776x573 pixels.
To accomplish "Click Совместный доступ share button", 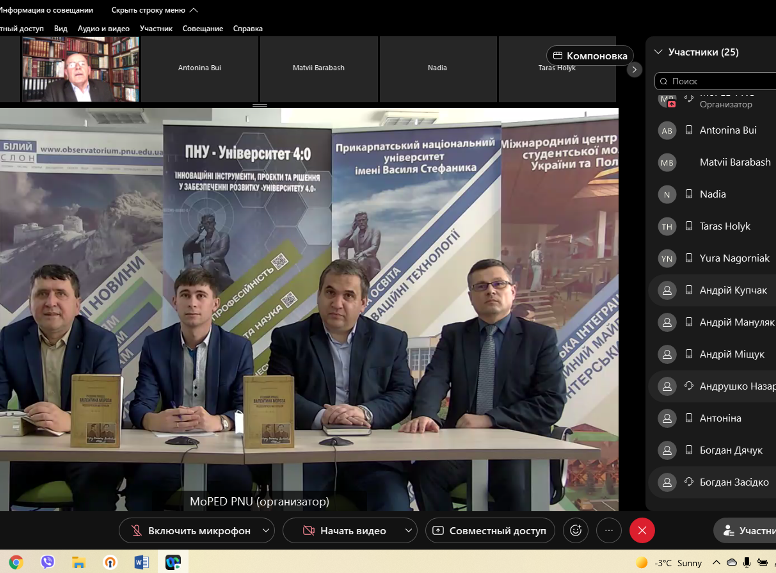I will point(489,530).
